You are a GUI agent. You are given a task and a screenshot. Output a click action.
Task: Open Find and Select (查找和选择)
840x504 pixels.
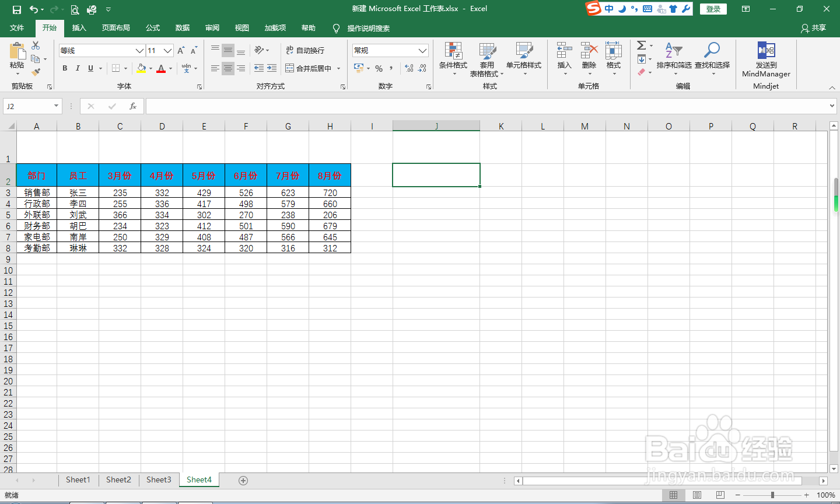(x=712, y=59)
